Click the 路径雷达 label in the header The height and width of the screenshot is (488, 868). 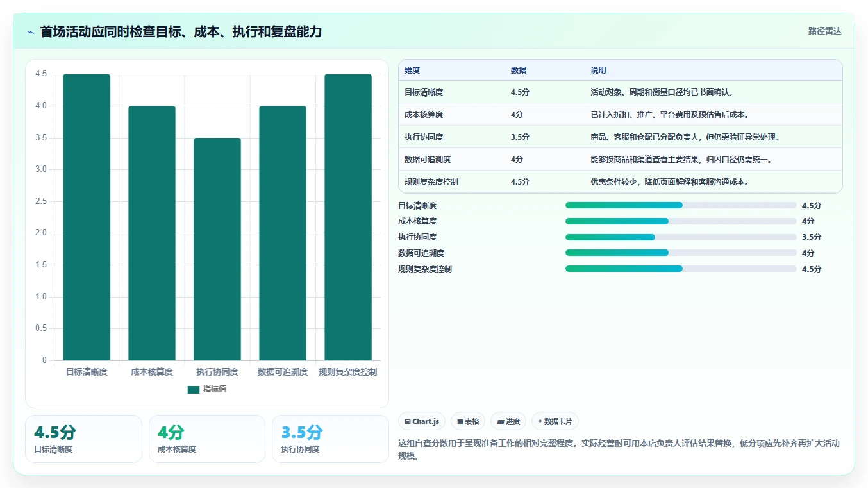[825, 31]
